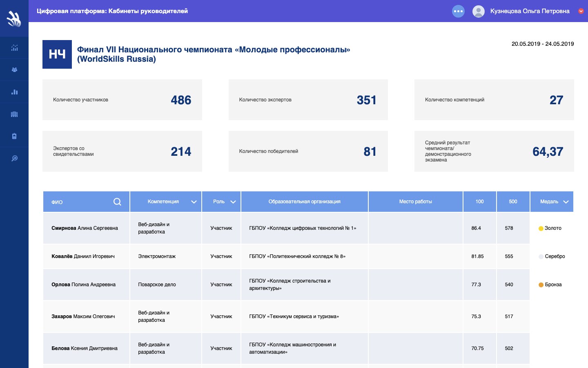Select the row name Ковалёв Даниил Игоревич
The image size is (588, 368).
83,256
